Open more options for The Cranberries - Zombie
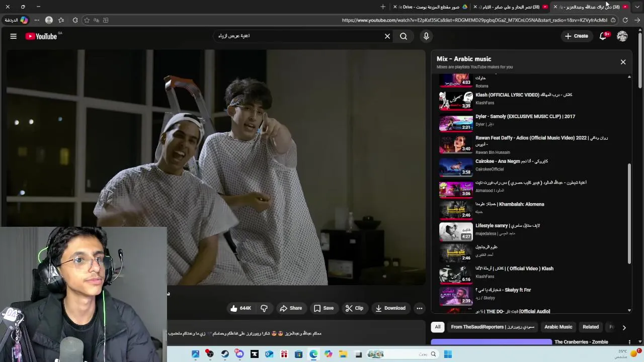The width and height of the screenshot is (644, 362). click(629, 342)
